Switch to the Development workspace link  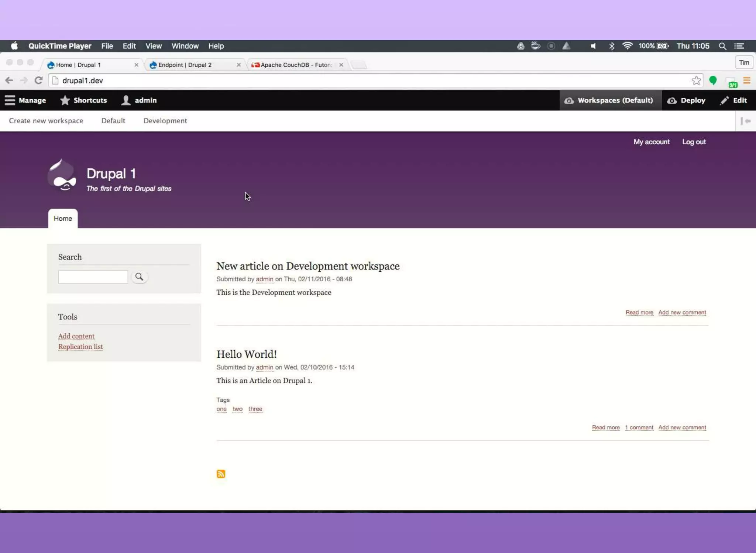[x=165, y=121]
